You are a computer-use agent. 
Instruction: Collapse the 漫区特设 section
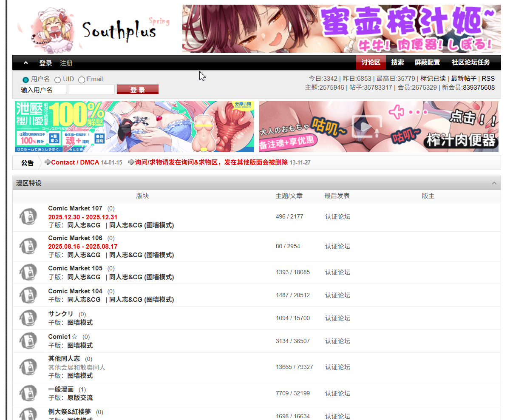pos(494,183)
